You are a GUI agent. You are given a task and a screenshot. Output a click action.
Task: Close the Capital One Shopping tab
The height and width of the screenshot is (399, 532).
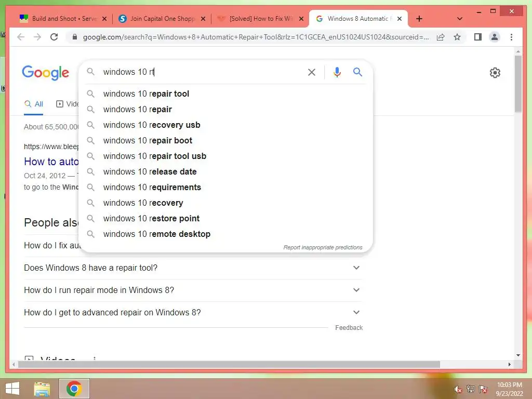tap(203, 19)
